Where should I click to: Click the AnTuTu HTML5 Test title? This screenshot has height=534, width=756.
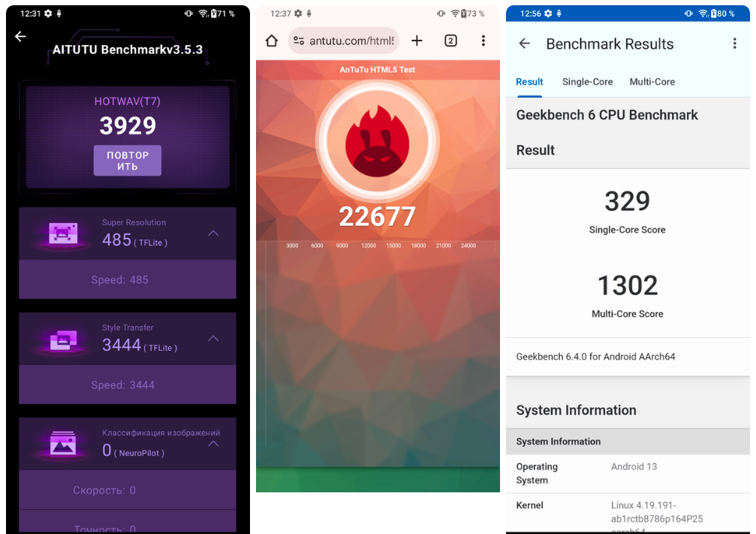click(378, 69)
